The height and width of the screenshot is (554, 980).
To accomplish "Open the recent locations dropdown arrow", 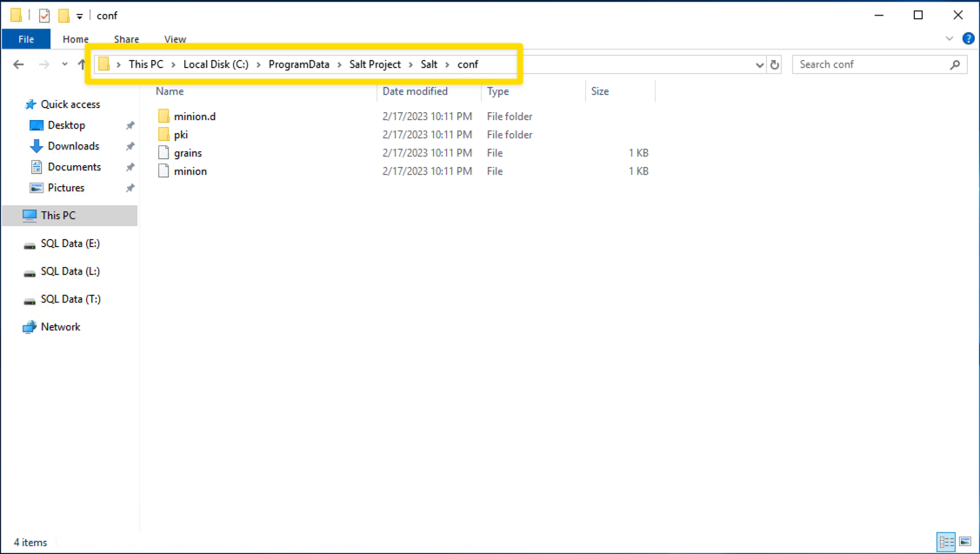I will (x=65, y=64).
